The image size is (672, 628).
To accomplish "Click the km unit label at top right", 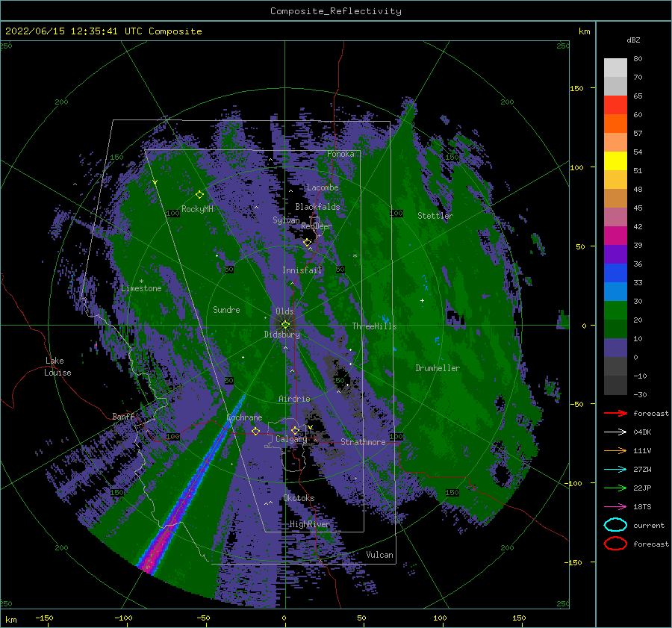I will point(584,31).
